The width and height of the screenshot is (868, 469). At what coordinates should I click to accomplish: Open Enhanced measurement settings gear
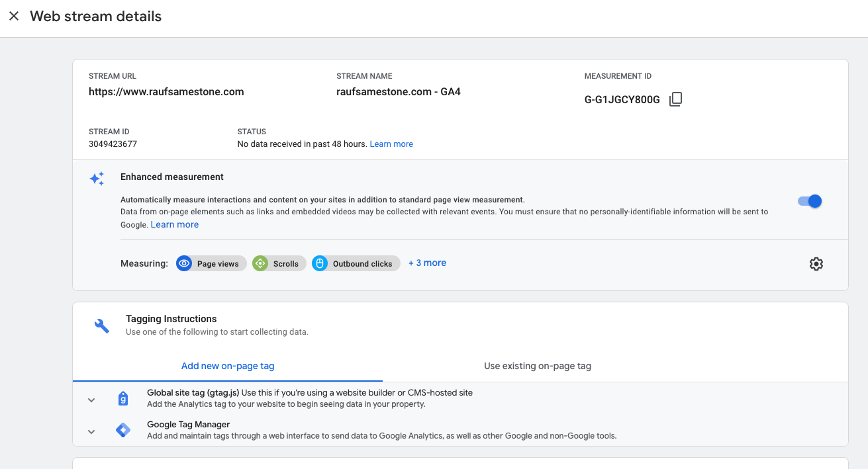(816, 264)
